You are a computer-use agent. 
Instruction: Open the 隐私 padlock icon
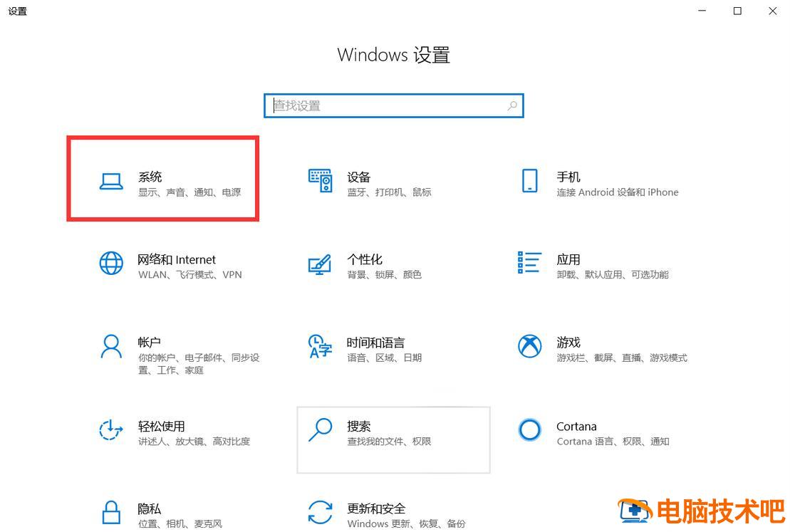click(111, 512)
